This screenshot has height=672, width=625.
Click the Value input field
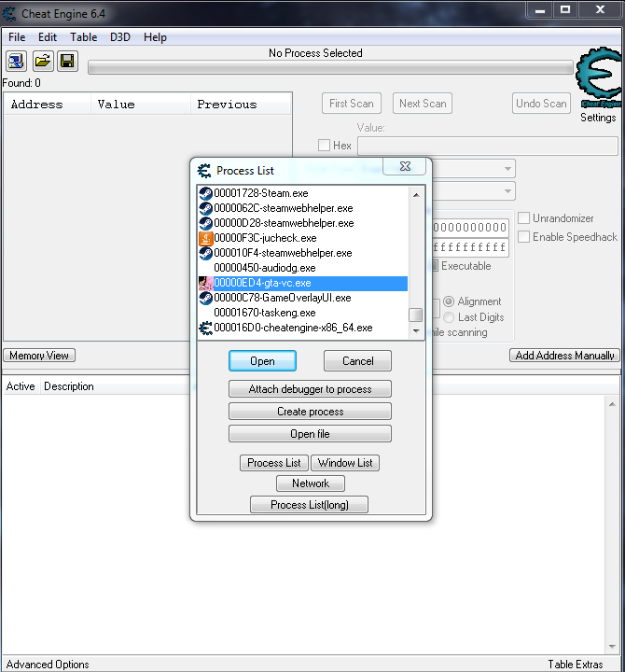[488, 146]
